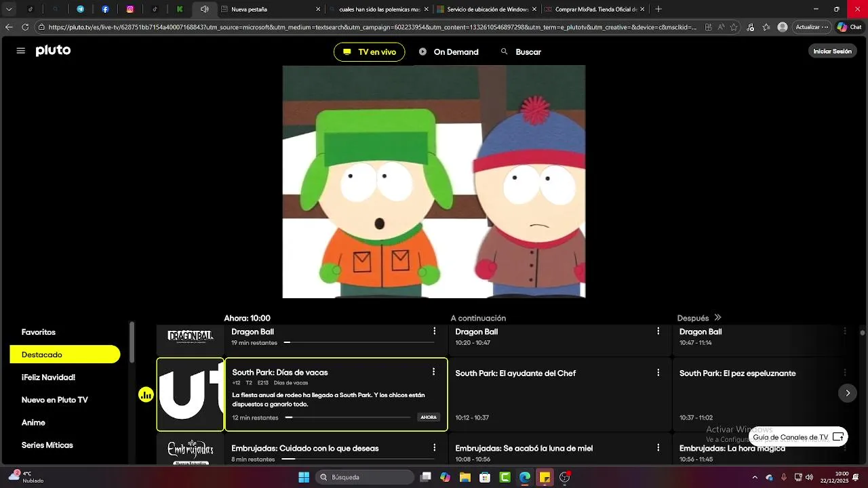The image size is (868, 488).
Task: Open the pinned Telegram tab
Action: [80, 9]
